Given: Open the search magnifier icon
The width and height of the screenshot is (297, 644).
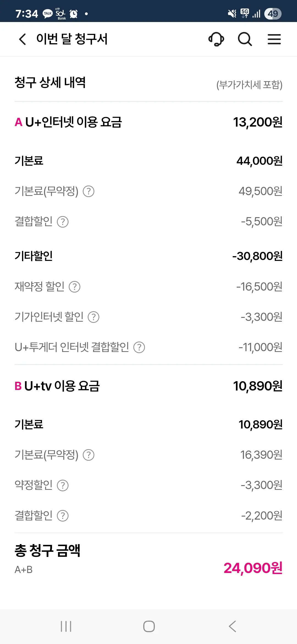Looking at the screenshot, I should [x=245, y=39].
